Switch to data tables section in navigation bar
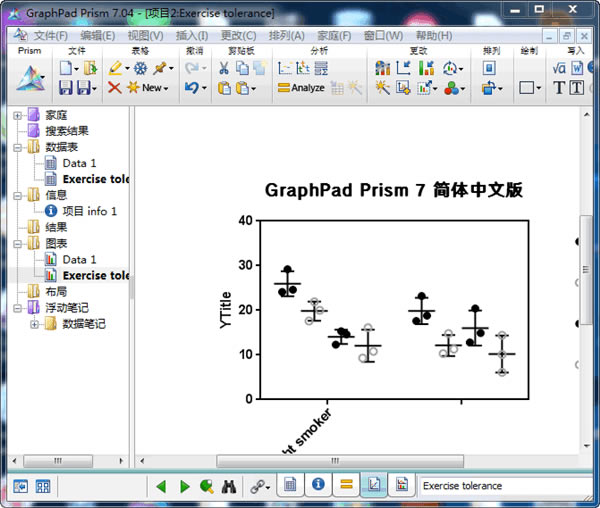 coord(291,486)
